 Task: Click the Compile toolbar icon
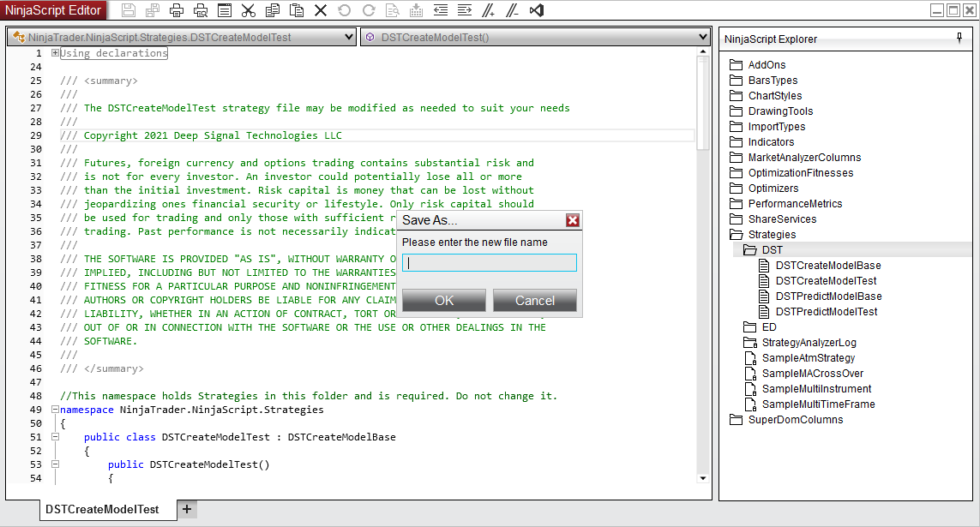416,10
